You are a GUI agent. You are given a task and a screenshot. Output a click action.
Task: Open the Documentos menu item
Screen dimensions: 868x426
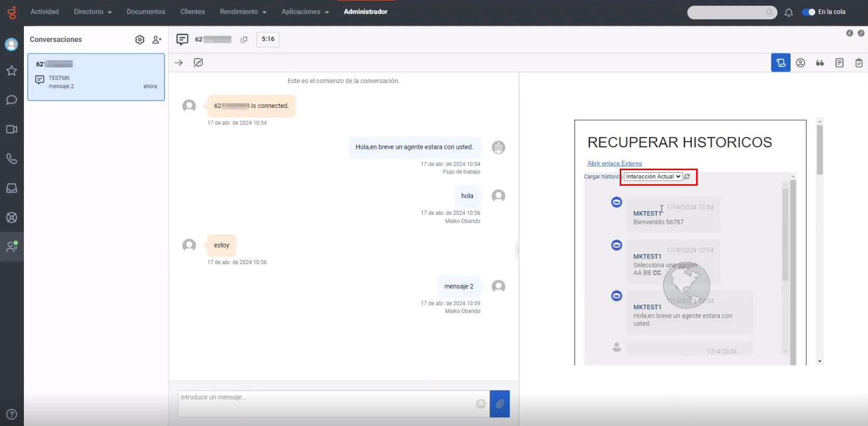pyautogui.click(x=146, y=12)
